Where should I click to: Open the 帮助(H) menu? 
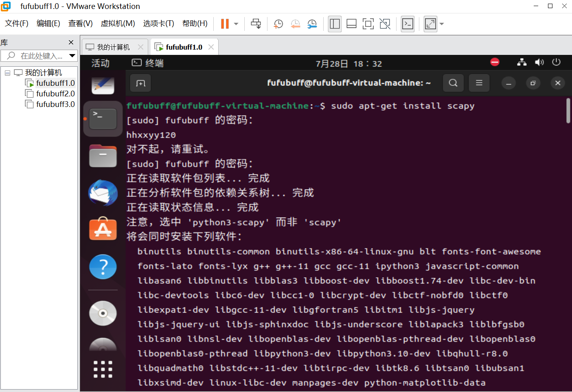pos(195,24)
